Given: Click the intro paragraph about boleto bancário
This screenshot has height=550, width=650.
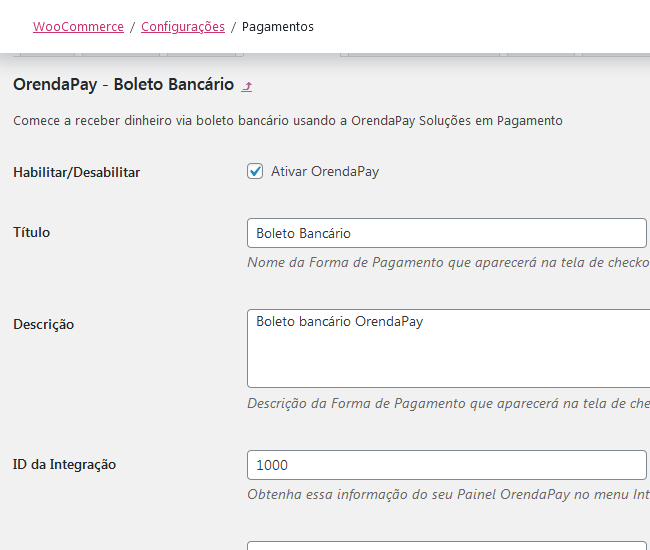Looking at the screenshot, I should tap(288, 121).
